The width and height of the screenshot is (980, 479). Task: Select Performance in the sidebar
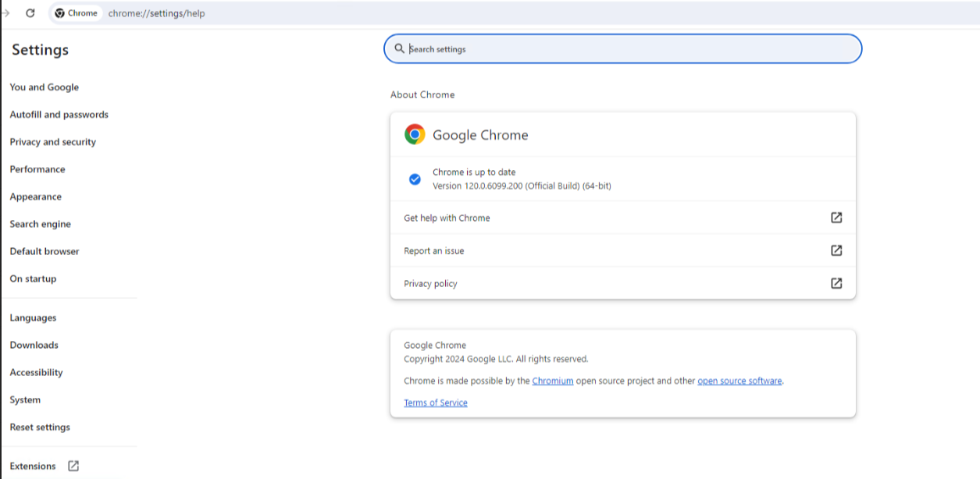point(37,169)
